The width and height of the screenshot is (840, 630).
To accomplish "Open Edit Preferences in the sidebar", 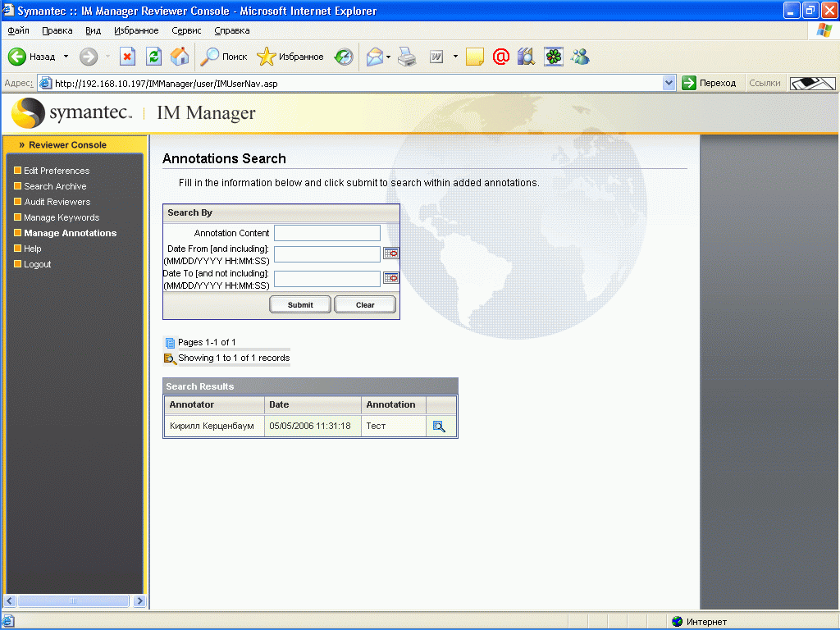I will click(x=57, y=171).
